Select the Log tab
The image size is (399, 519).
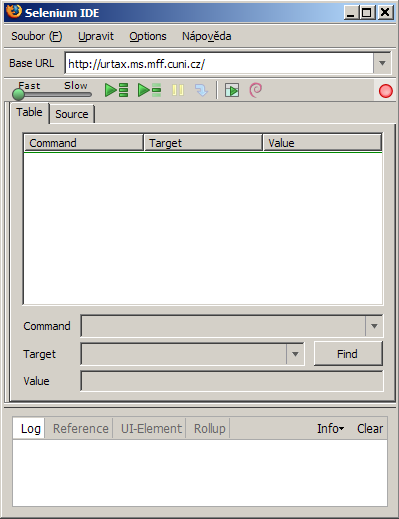(30, 428)
